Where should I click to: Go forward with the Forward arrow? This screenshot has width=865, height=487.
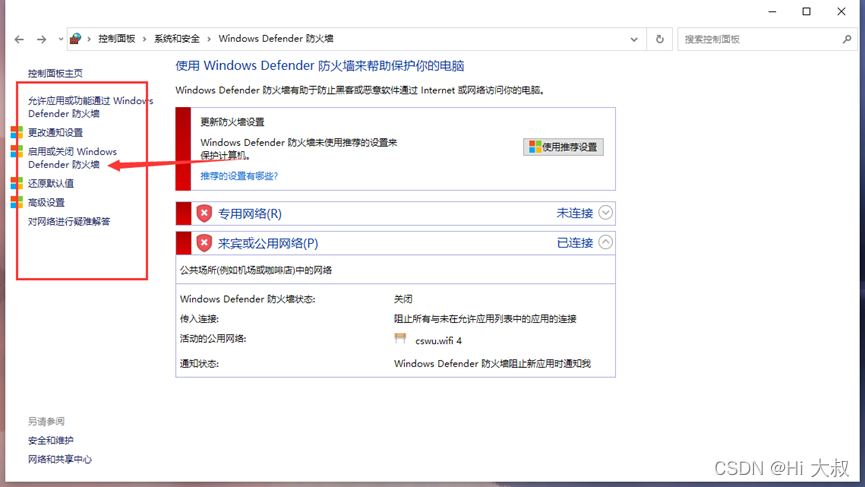pos(41,39)
